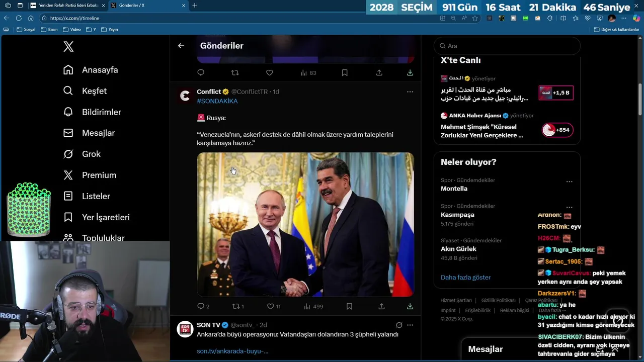Viewport: 644px width, 362px height.
Task: Ask Grok about SON TV post
Action: pyautogui.click(x=399, y=325)
